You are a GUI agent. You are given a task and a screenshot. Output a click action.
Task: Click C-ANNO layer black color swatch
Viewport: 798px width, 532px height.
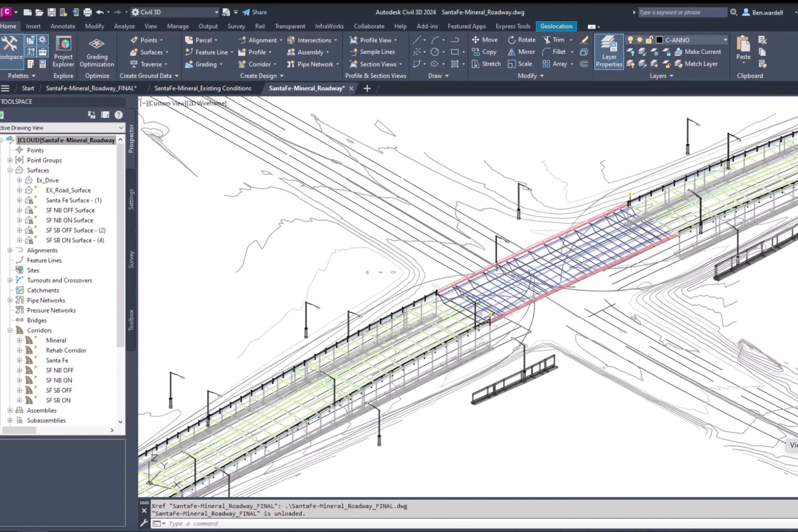click(659, 40)
